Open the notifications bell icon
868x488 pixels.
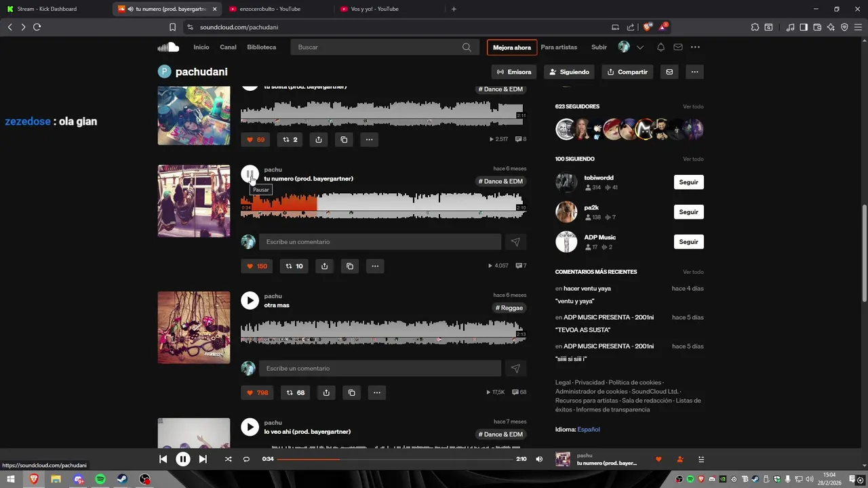(660, 47)
